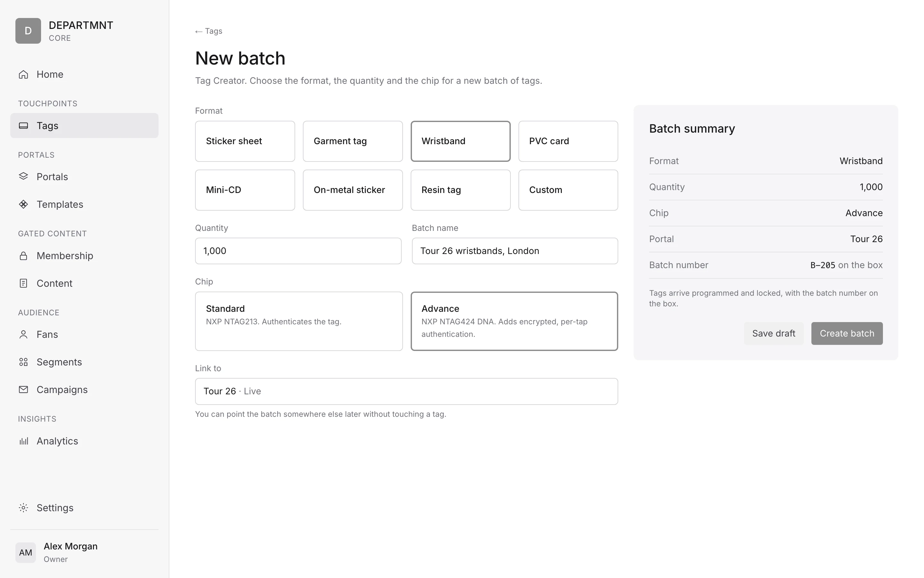
Task: Click the B-205 batch number text
Action: click(x=823, y=265)
